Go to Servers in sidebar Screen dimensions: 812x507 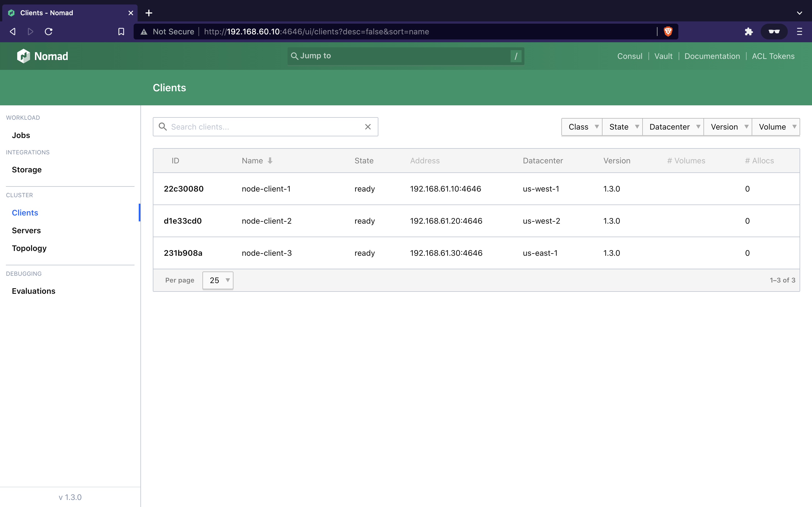coord(26,230)
